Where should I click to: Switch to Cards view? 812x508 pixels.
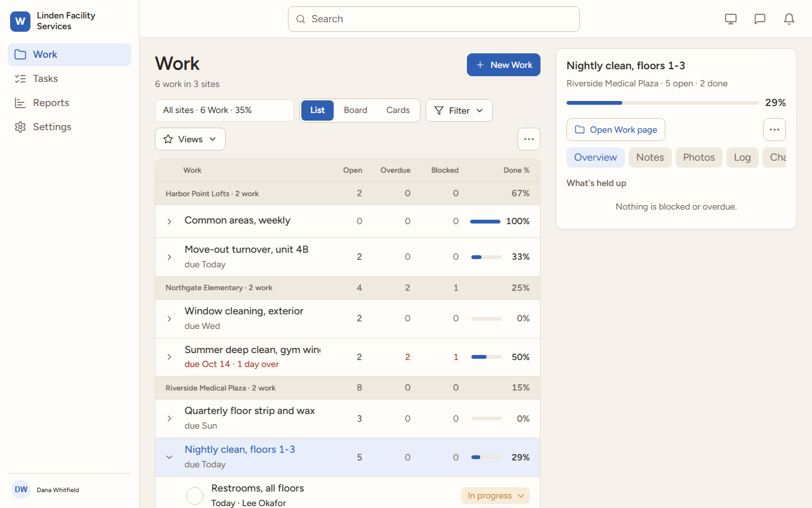[398, 110]
